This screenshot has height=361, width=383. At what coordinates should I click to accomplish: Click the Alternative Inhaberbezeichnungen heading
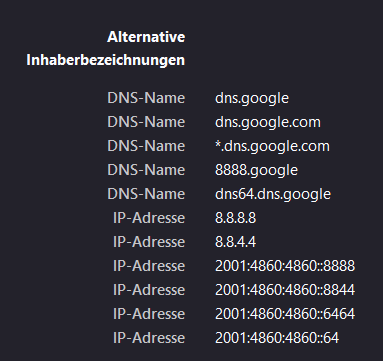[106, 48]
